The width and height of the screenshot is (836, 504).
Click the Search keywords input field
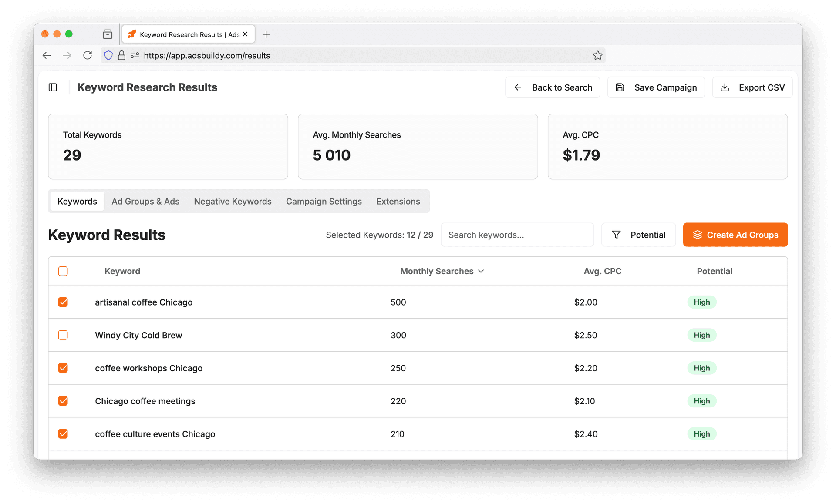[x=517, y=235]
